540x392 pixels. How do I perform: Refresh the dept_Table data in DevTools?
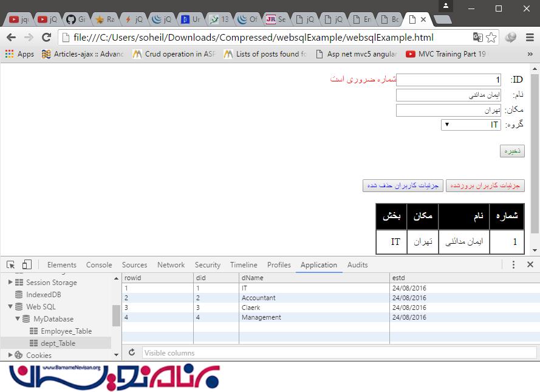[x=132, y=352]
